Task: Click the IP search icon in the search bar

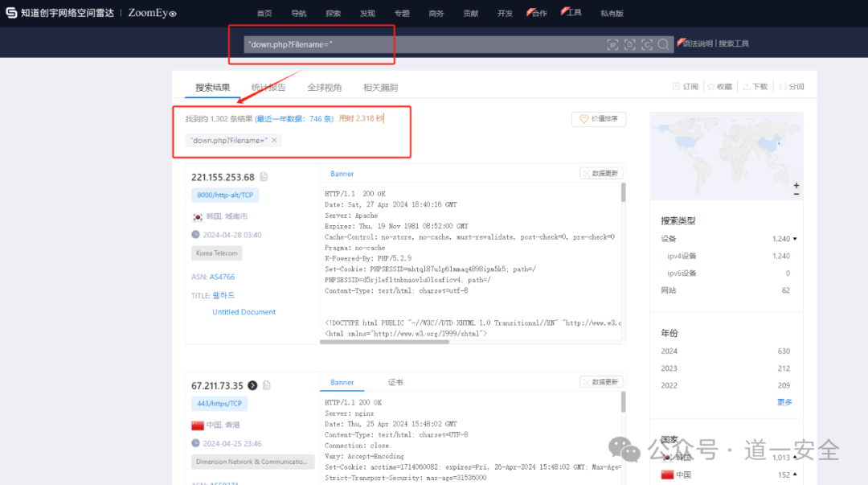Action: [x=612, y=45]
